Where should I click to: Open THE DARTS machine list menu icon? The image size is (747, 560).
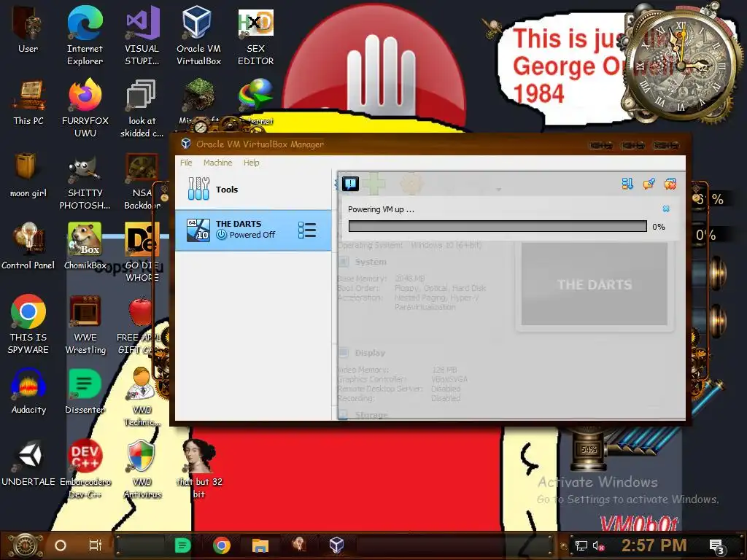coord(307,230)
